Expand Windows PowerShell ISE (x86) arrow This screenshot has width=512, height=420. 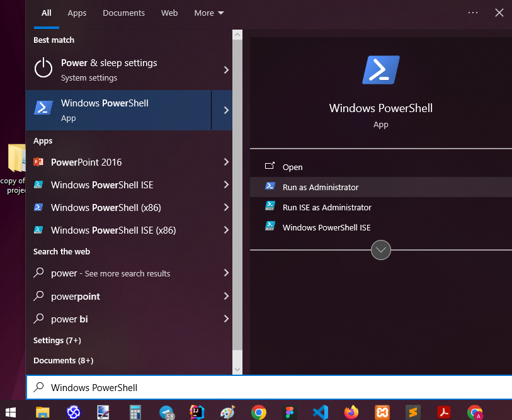226,230
